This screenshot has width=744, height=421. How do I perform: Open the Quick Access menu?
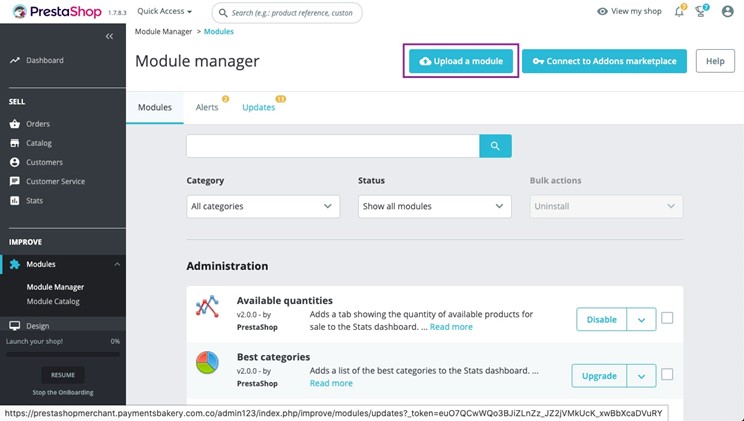(164, 12)
